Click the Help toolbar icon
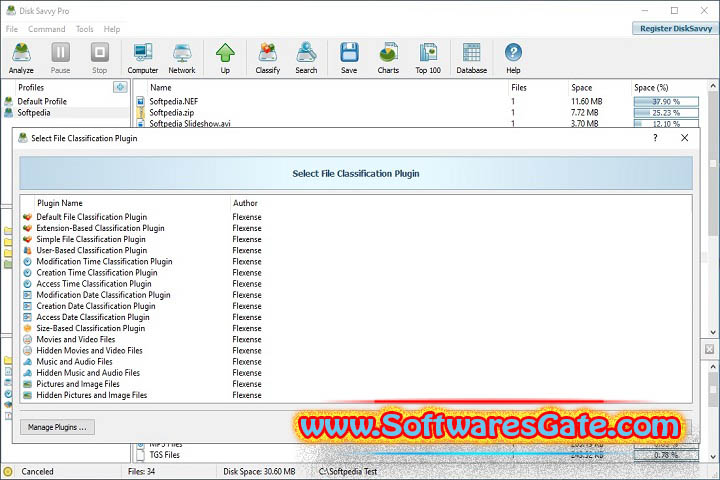The width and height of the screenshot is (720, 480). coord(513,58)
